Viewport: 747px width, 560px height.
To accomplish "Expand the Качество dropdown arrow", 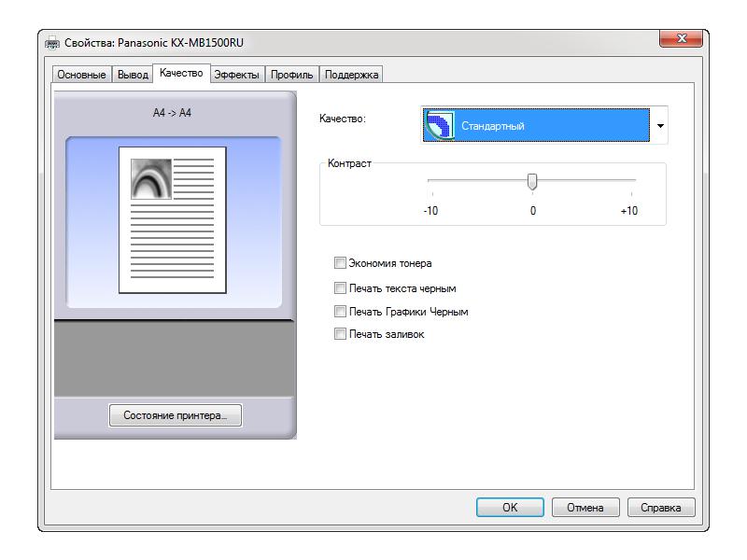I will tap(660, 126).
